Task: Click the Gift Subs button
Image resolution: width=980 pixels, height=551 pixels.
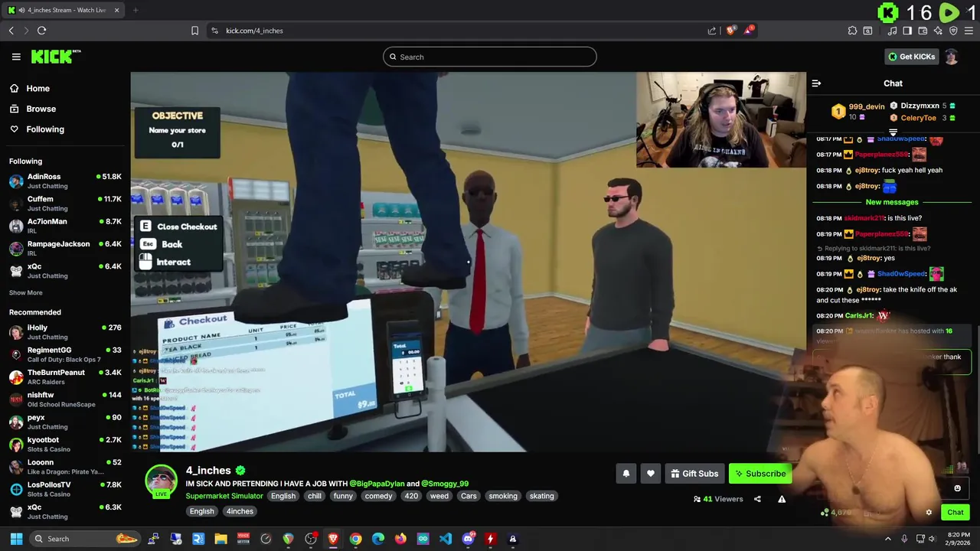Action: click(694, 474)
